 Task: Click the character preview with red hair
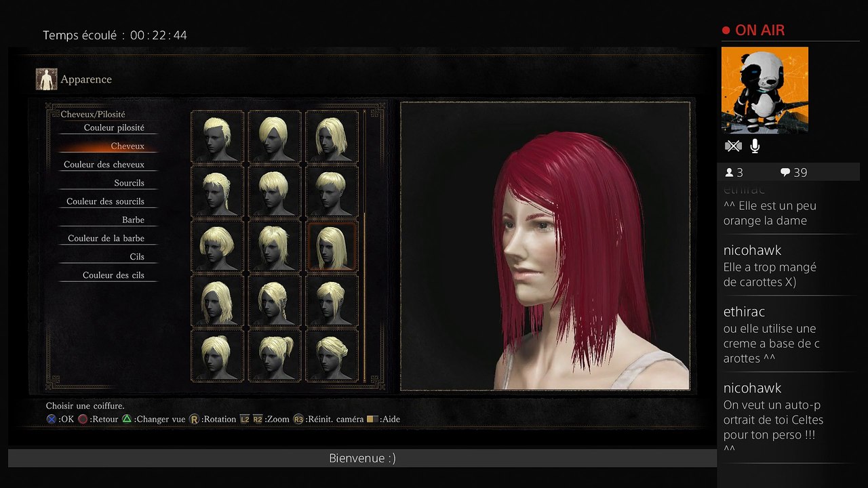[x=545, y=247]
